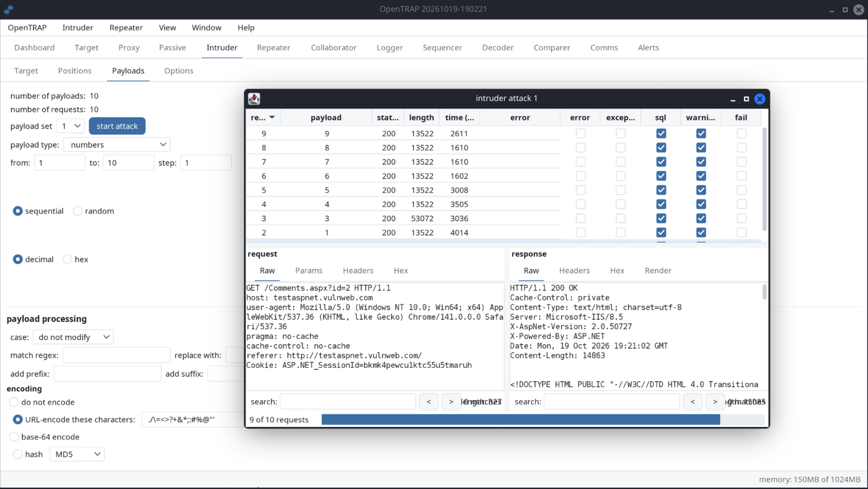The image size is (868, 489).
Task: Toggle sql checkbox for request 9
Action: pos(661,134)
